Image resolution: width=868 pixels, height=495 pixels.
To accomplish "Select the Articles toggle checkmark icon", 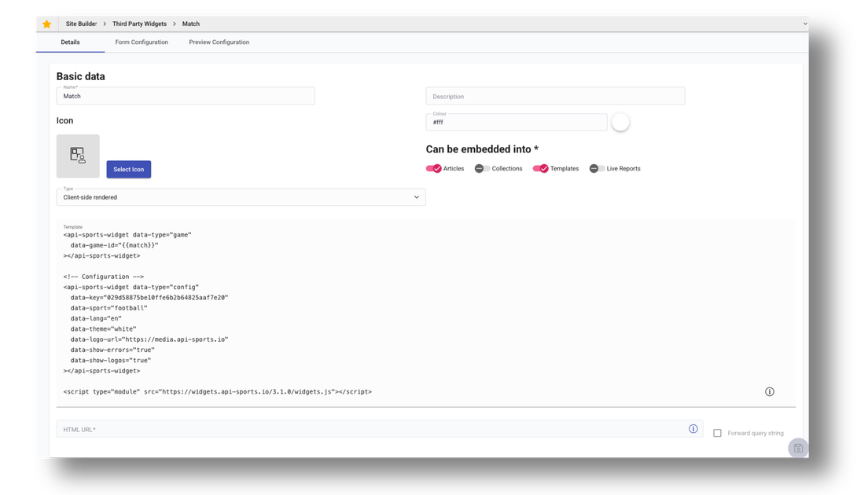I will tap(436, 168).
